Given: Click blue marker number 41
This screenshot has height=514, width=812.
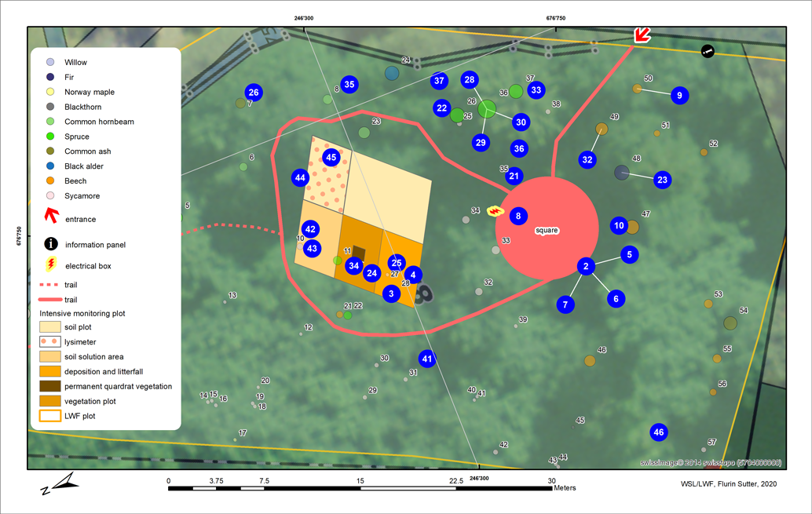Looking at the screenshot, I should click(426, 359).
